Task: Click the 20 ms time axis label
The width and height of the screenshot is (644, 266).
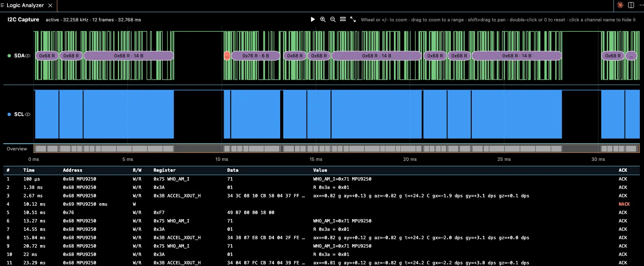Action: 410,159
